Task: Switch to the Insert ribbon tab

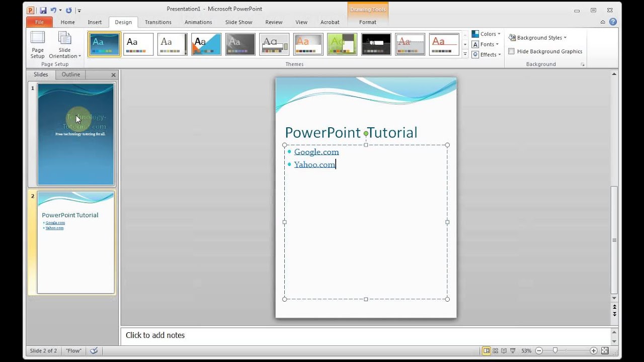Action: point(95,22)
